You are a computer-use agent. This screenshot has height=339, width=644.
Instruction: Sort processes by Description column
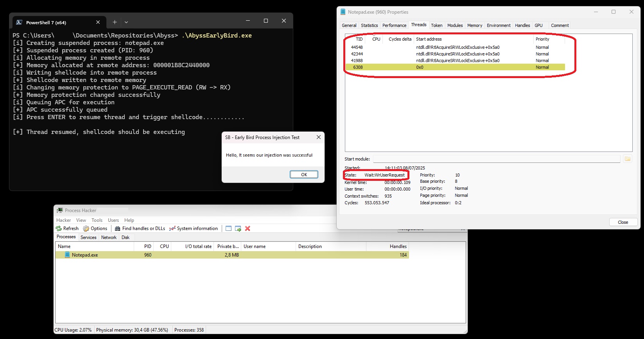point(331,246)
